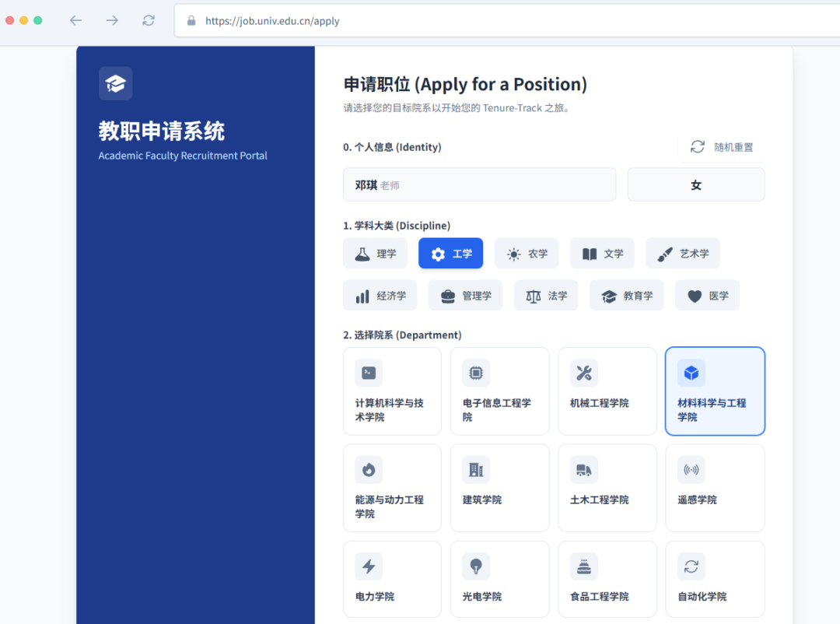Click the flask icon for 理学
This screenshot has width=840, height=624.
click(362, 254)
